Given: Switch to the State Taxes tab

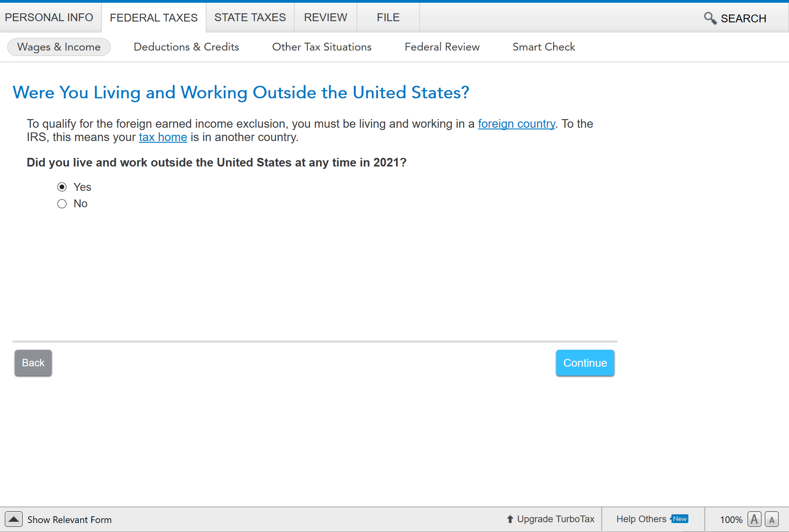Looking at the screenshot, I should point(250,18).
